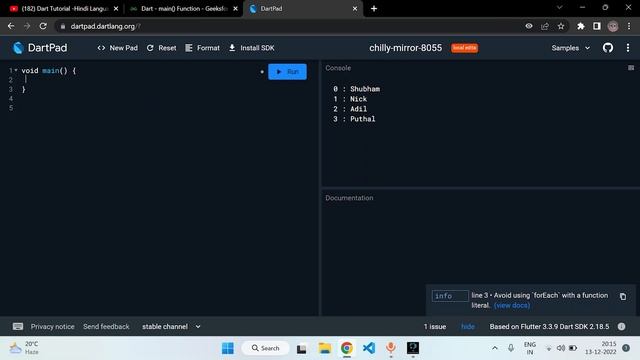Hide the issues panel
640x360 pixels.
point(468,327)
